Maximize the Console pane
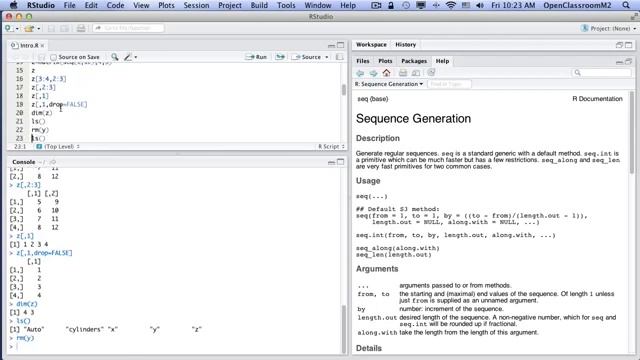This screenshot has height=360, width=640. click(341, 162)
